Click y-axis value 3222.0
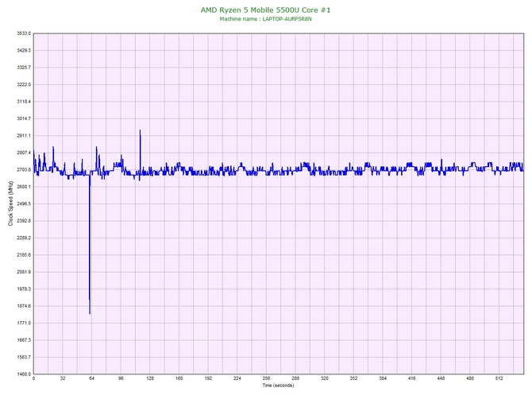This screenshot has height=399, width=532. [24, 84]
